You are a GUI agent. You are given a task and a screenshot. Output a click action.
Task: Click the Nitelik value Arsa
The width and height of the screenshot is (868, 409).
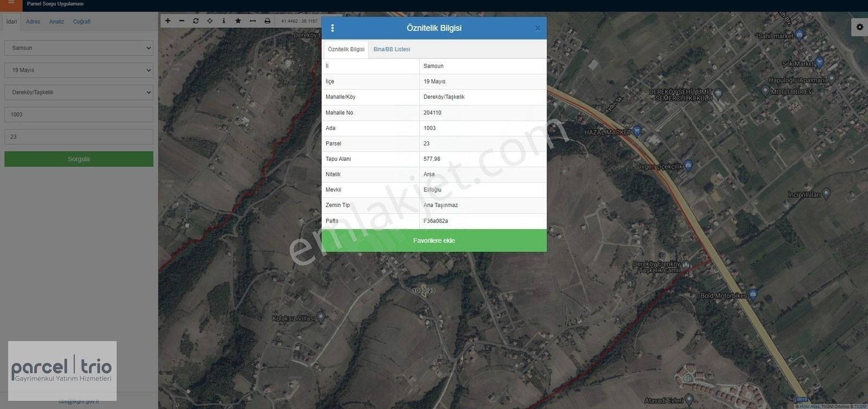(x=429, y=174)
